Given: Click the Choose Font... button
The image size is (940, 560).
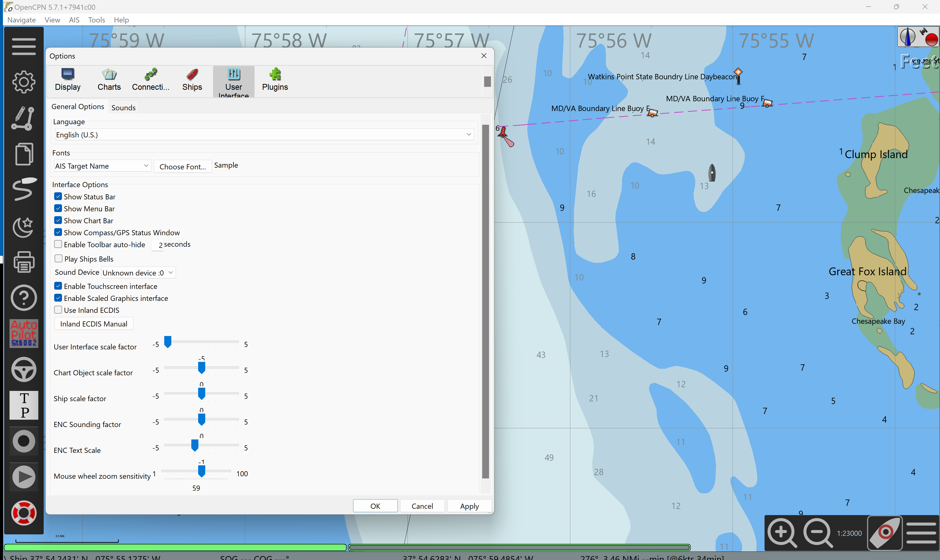Looking at the screenshot, I should point(183,166).
